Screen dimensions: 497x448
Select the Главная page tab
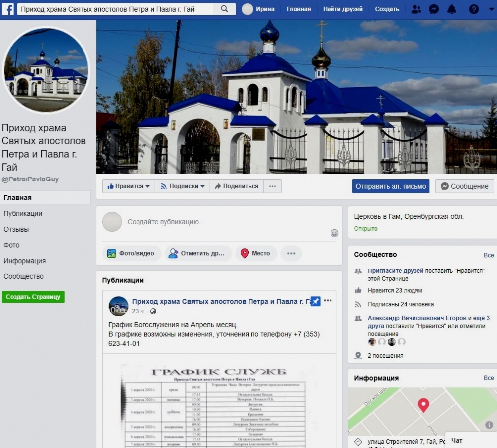point(45,198)
